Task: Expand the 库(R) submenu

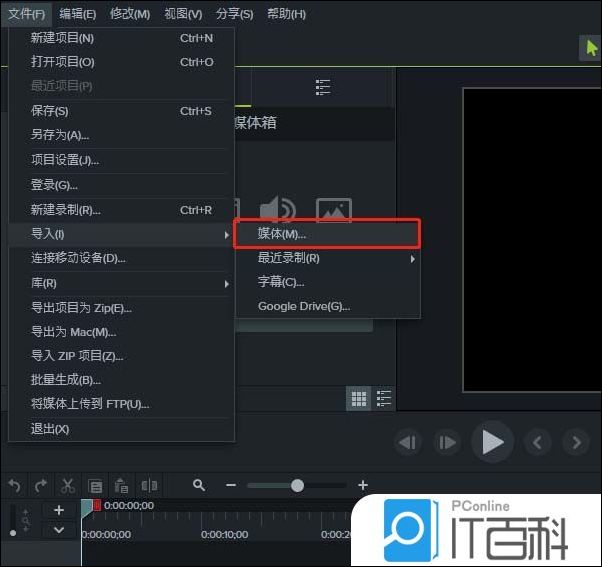Action: (x=121, y=283)
